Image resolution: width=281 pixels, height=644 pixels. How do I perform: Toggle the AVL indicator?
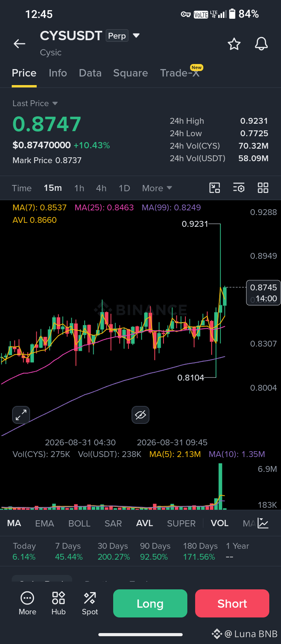(x=144, y=523)
